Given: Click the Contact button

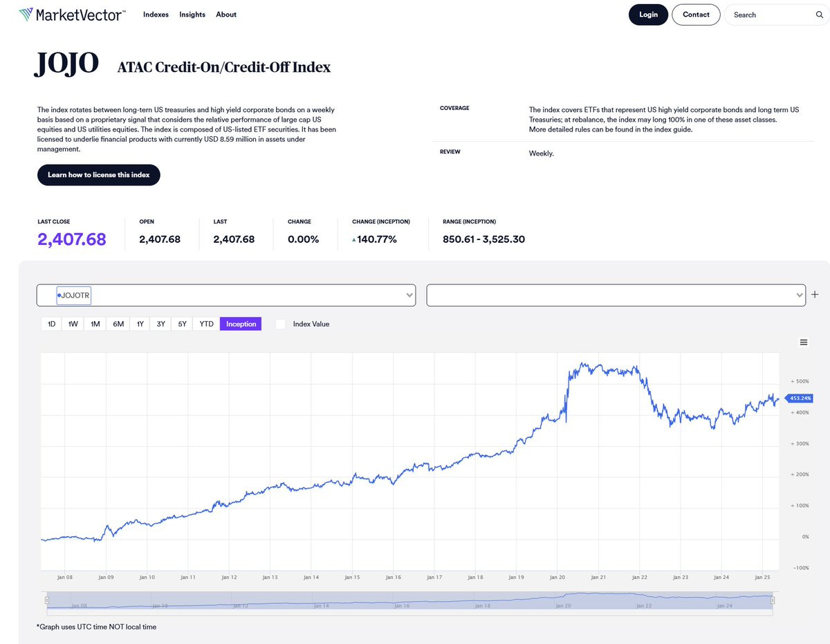Looking at the screenshot, I should point(696,15).
